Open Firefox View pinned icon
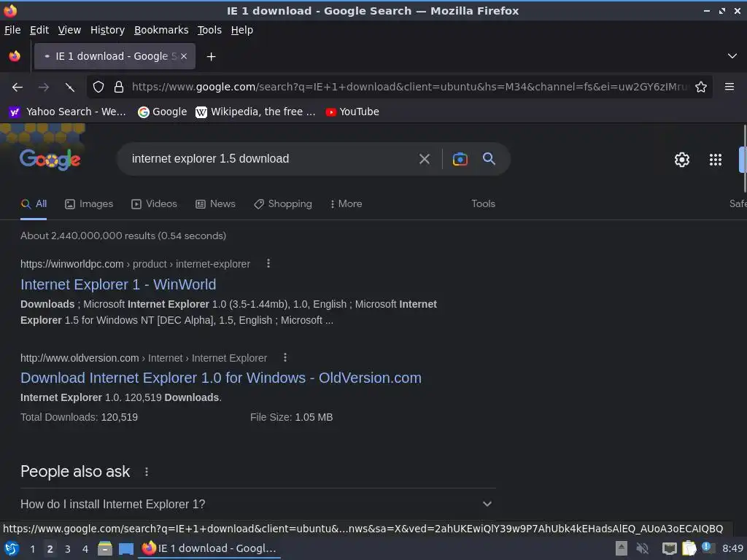The image size is (747, 560). [15, 56]
